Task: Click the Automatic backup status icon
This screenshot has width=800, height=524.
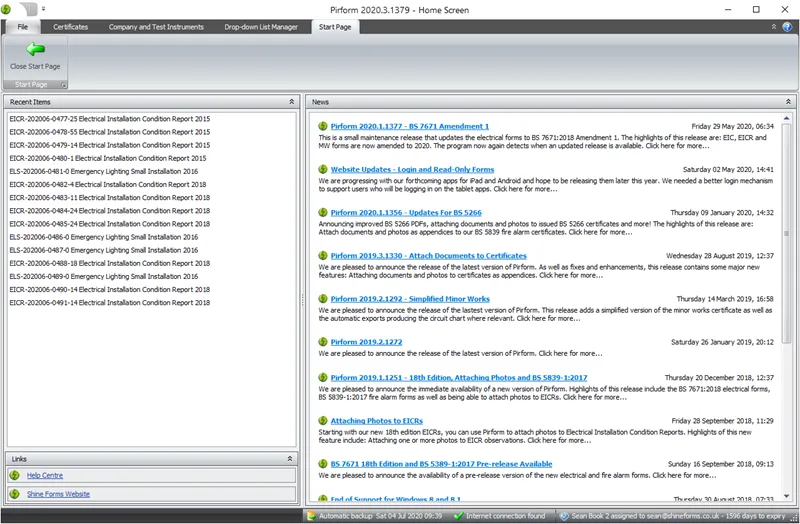Action: tap(311, 516)
